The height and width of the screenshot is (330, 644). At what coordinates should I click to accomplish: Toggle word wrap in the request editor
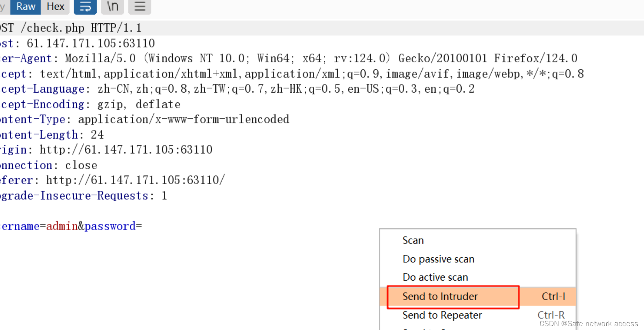pyautogui.click(x=85, y=7)
